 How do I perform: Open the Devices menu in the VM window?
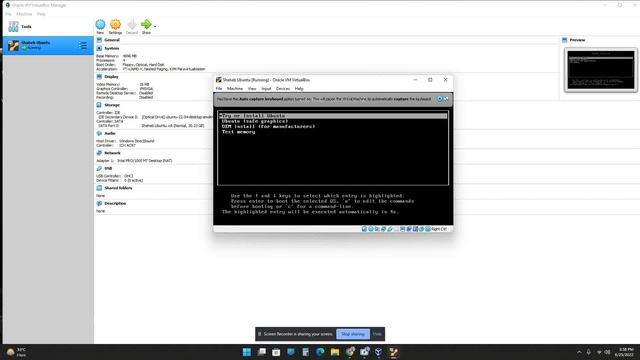point(283,89)
